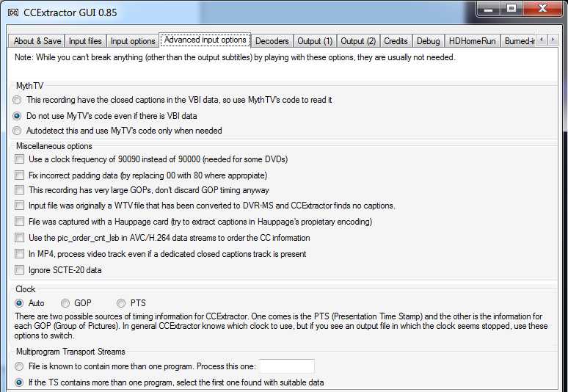
Task: Select use MythTV's code for VBI data
Action: (173, 100)
